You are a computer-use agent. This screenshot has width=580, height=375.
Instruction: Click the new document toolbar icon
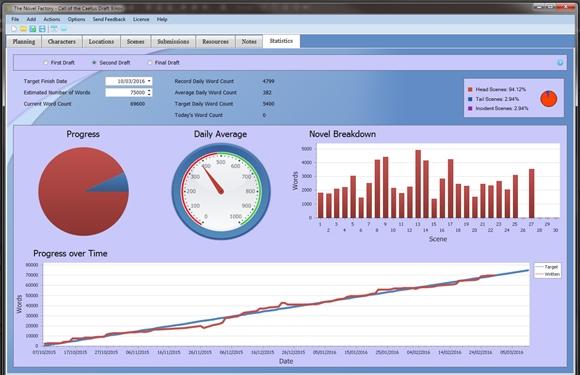(14, 29)
